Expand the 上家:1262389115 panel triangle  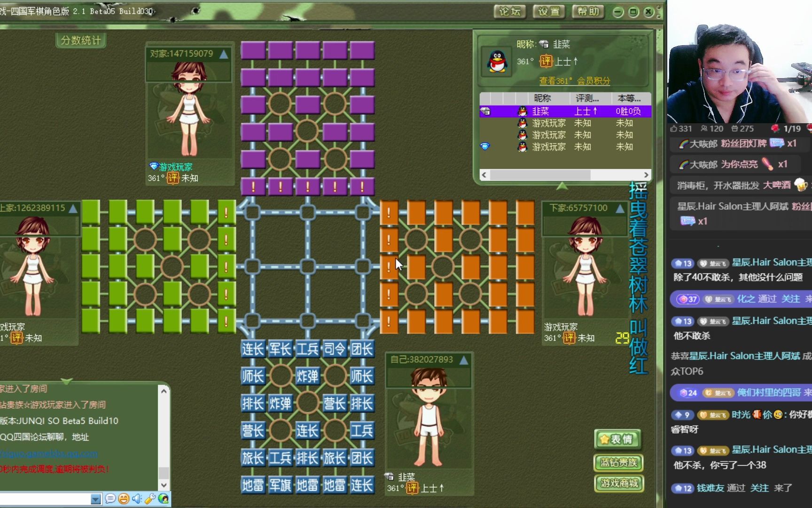(73, 208)
